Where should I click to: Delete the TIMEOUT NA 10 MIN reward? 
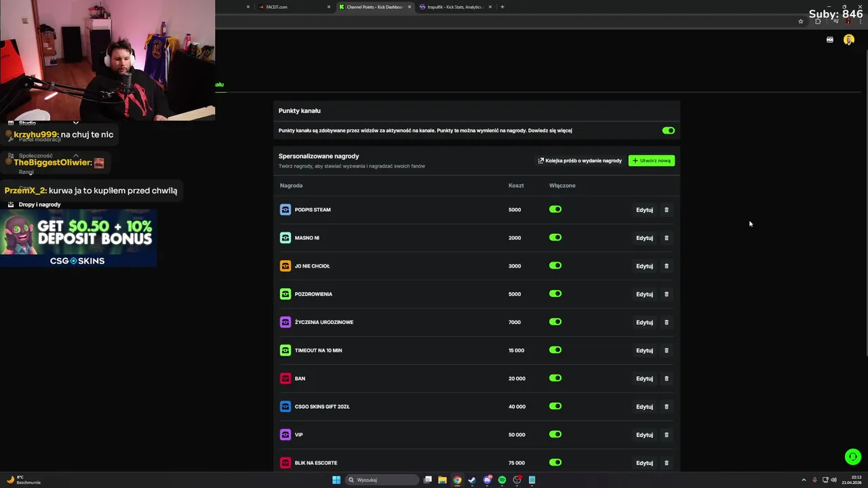pos(667,350)
